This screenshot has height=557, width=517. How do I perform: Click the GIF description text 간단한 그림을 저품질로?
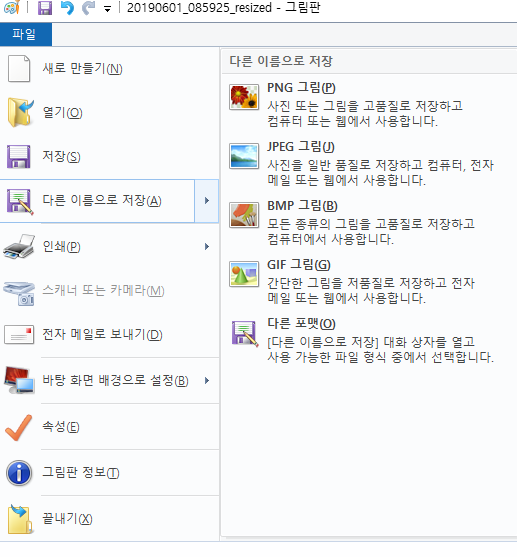371,291
